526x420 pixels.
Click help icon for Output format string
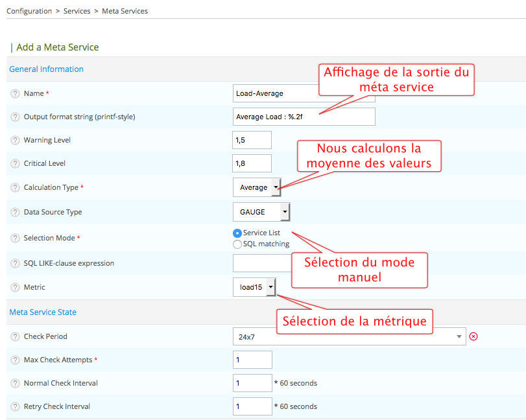click(x=15, y=117)
